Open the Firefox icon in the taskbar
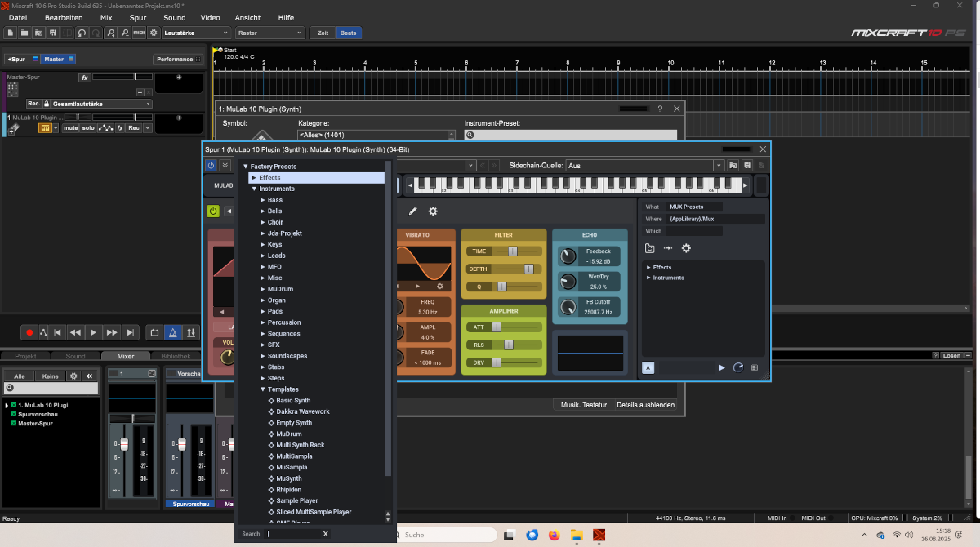This screenshot has height=547, width=980. (x=555, y=535)
